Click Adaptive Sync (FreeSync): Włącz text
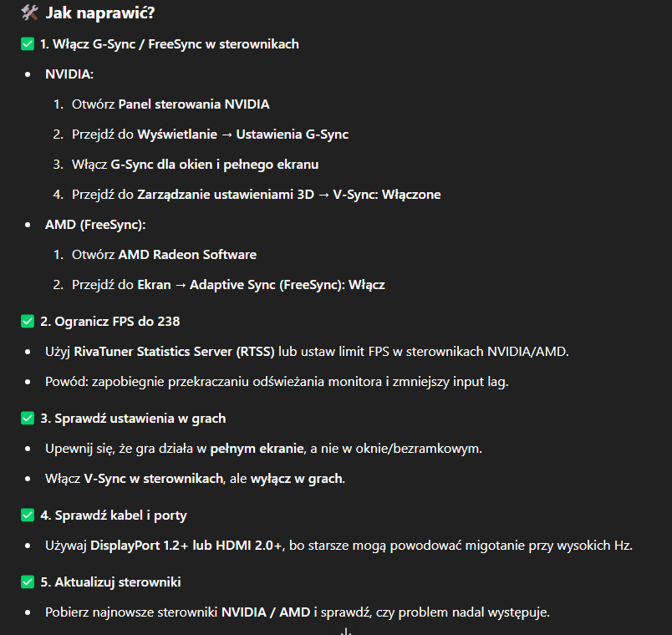This screenshot has height=635, width=672. pyautogui.click(x=288, y=285)
